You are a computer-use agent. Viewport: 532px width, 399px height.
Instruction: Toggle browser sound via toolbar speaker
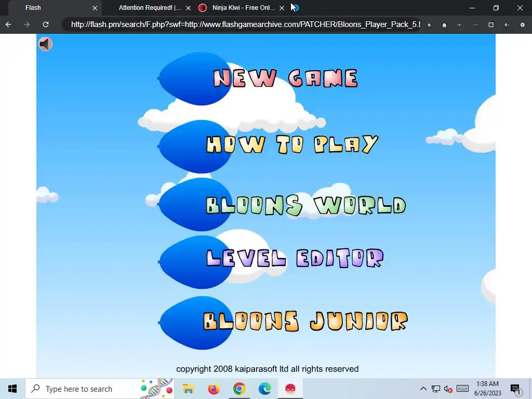tap(507, 25)
